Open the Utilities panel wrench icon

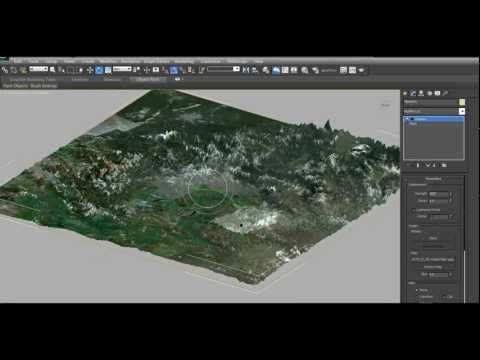(x=445, y=93)
